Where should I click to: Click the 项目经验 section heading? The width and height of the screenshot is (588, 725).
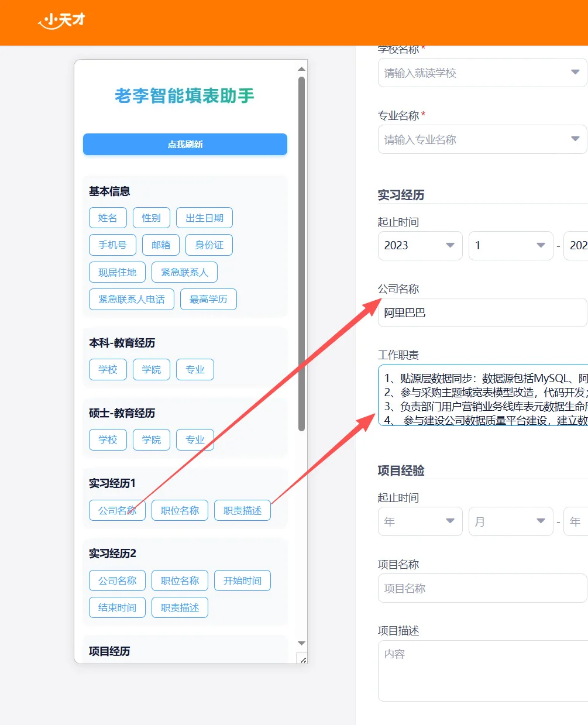[x=401, y=470]
